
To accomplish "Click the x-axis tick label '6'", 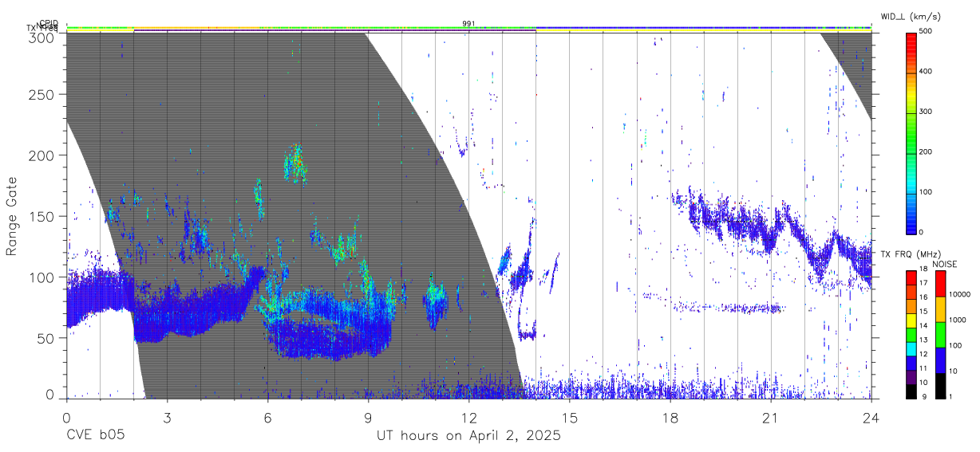I will tap(267, 417).
